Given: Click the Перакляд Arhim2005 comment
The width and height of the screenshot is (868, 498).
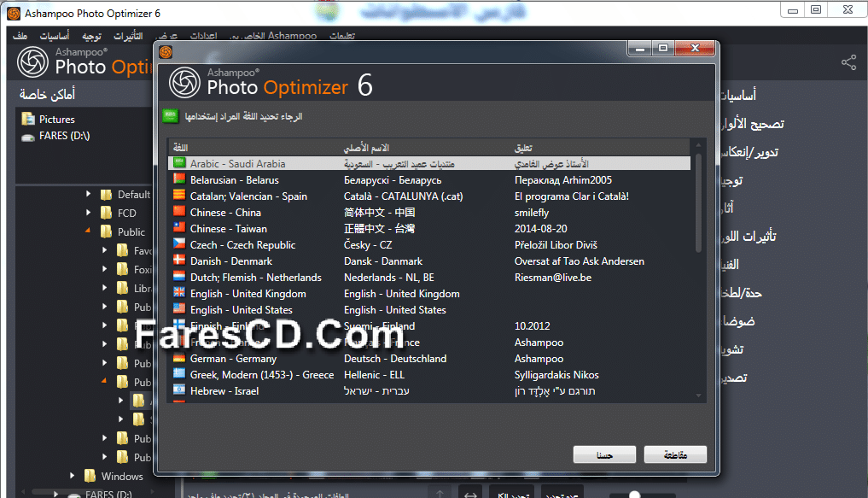Looking at the screenshot, I should tap(563, 180).
